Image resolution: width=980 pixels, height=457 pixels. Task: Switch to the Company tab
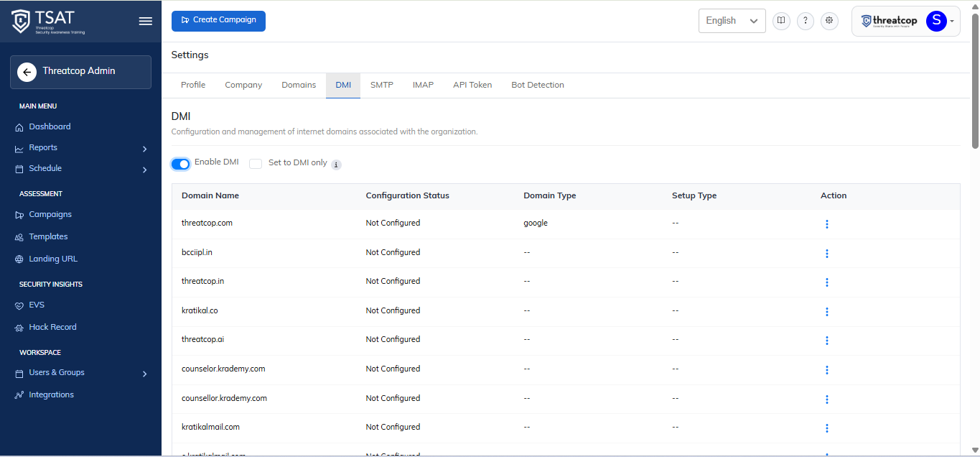[x=243, y=85]
